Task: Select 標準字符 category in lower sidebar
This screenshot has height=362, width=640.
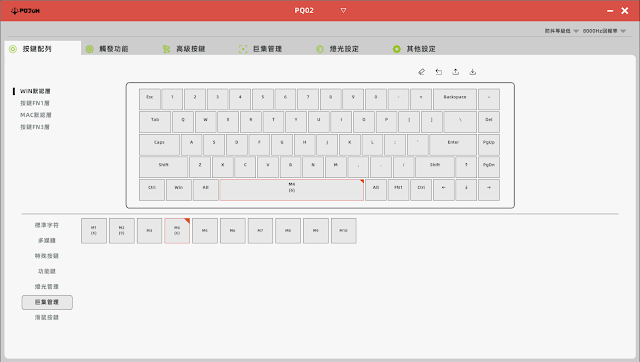Action: [x=47, y=225]
